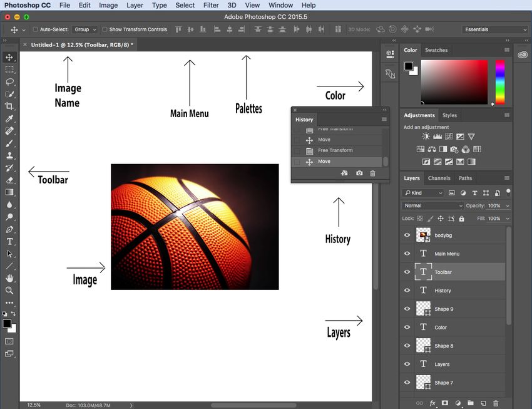Hide the Toolbar text layer
The image size is (532, 409).
click(407, 272)
